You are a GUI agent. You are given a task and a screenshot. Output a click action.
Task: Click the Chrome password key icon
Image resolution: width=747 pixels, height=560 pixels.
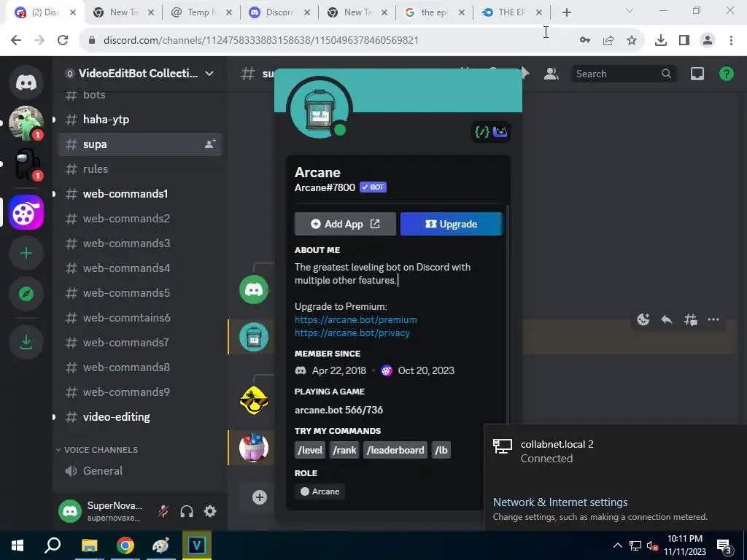pos(585,40)
